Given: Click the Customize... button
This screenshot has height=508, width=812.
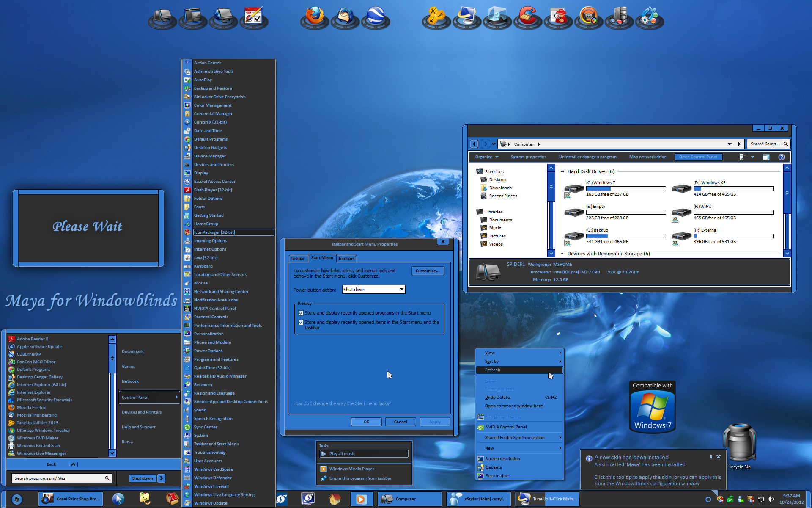Looking at the screenshot, I should tap(428, 271).
